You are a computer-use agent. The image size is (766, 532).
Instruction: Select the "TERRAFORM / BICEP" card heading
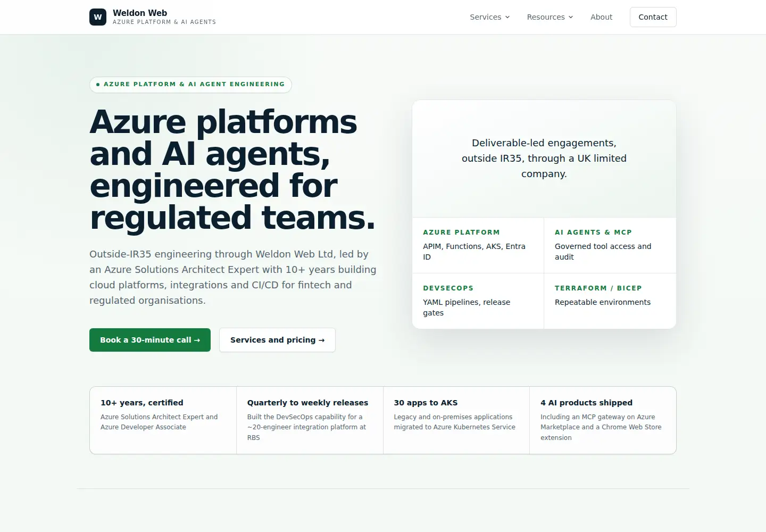tap(598, 288)
